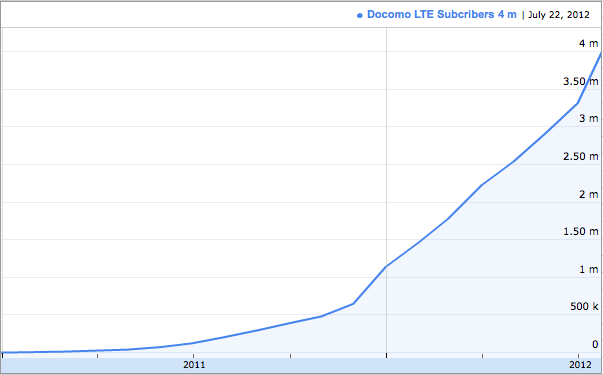Click the 2011 label on the timeline
603x375 pixels.
194,365
